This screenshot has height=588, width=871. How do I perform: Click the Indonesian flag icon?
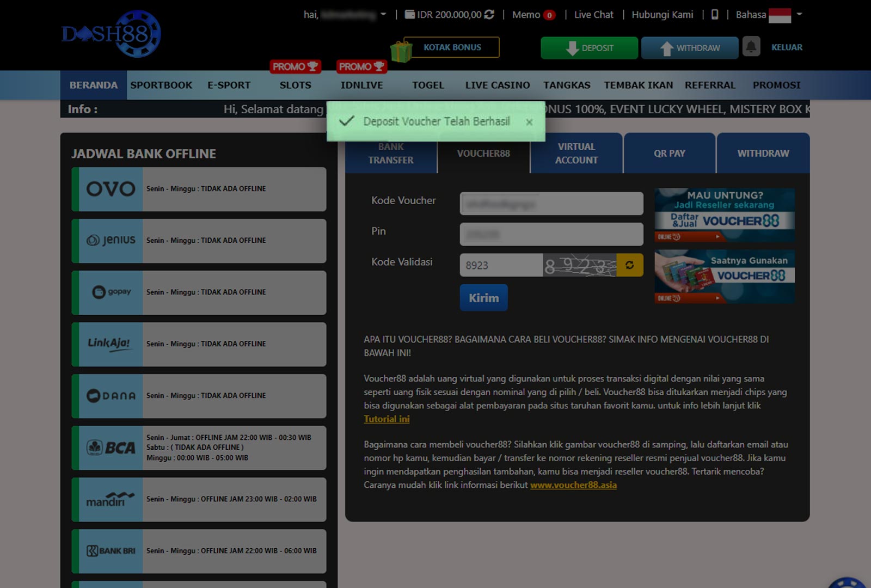[780, 15]
